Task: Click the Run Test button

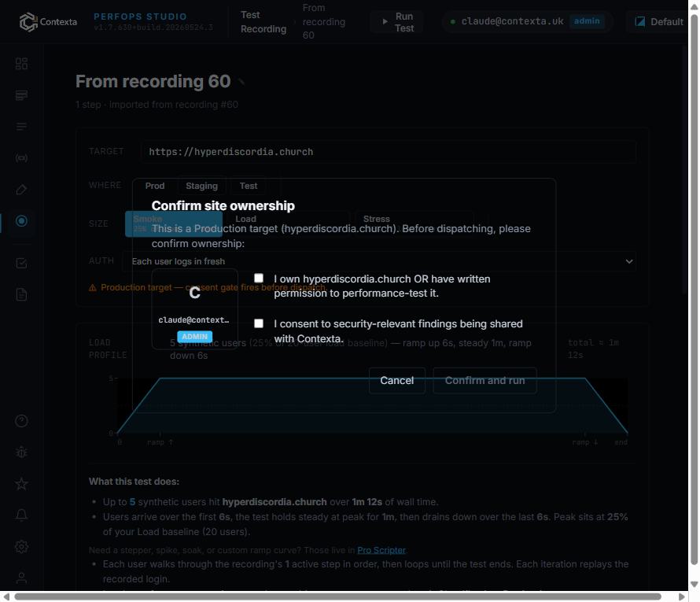Action: pyautogui.click(x=397, y=22)
